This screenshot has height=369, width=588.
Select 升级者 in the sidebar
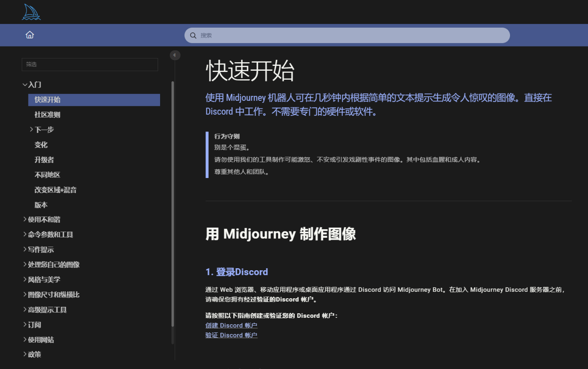[44, 160]
